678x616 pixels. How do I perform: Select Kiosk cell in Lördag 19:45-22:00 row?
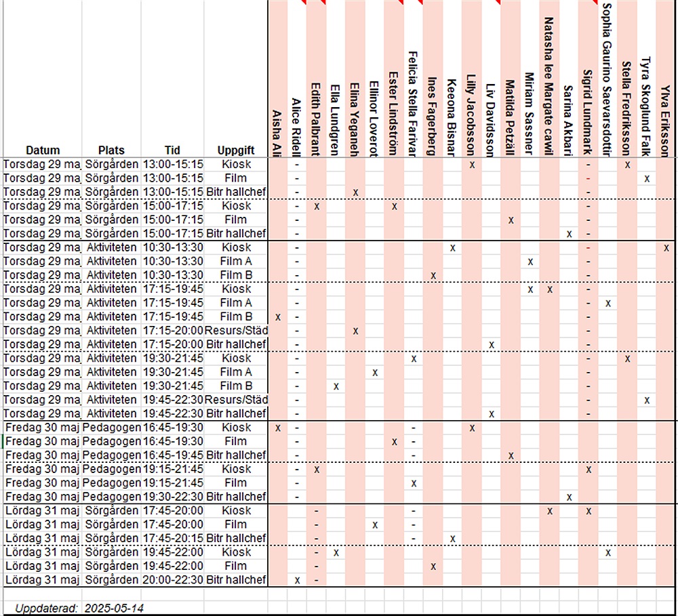click(236, 552)
